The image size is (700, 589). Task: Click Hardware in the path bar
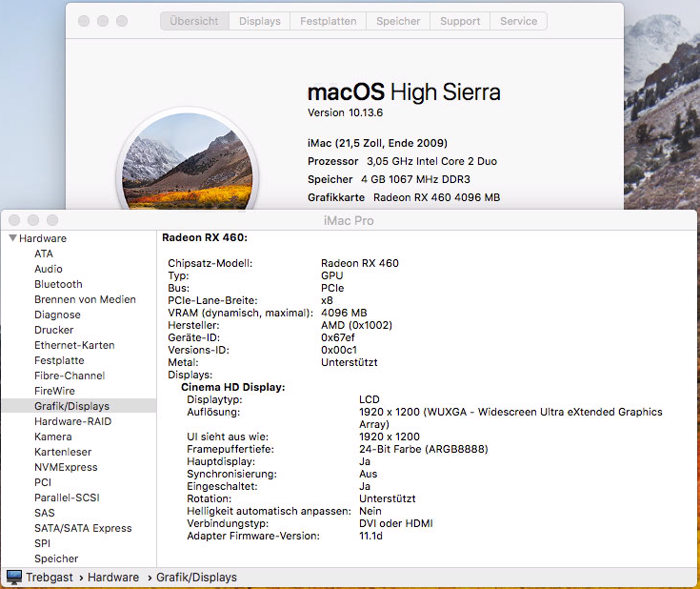pos(113,578)
